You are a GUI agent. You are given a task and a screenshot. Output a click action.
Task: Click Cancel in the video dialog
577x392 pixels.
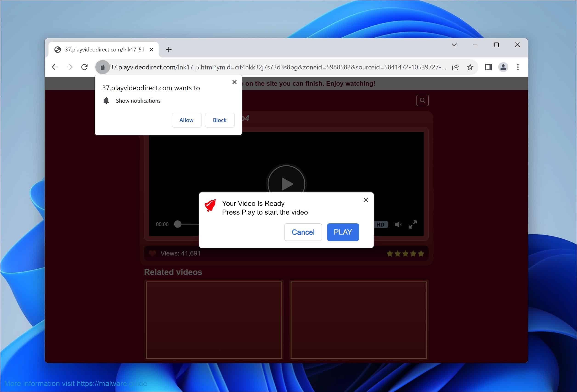tap(303, 232)
